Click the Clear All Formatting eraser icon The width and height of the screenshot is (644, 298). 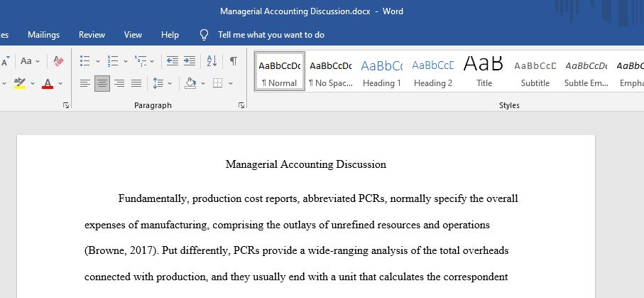coord(59,61)
